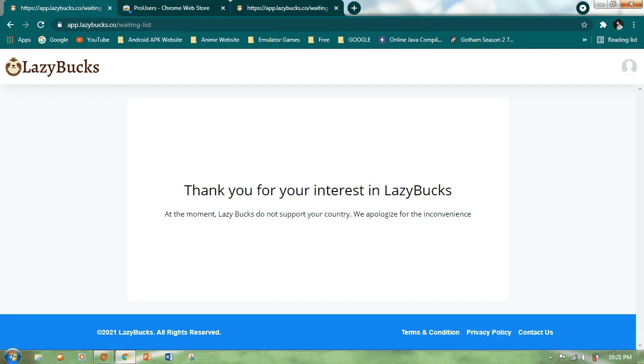Close the first lazybucks tab

110,8
